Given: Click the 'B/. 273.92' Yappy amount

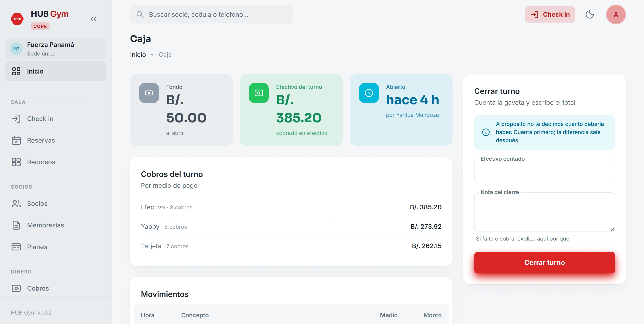Looking at the screenshot, I should click(426, 227).
